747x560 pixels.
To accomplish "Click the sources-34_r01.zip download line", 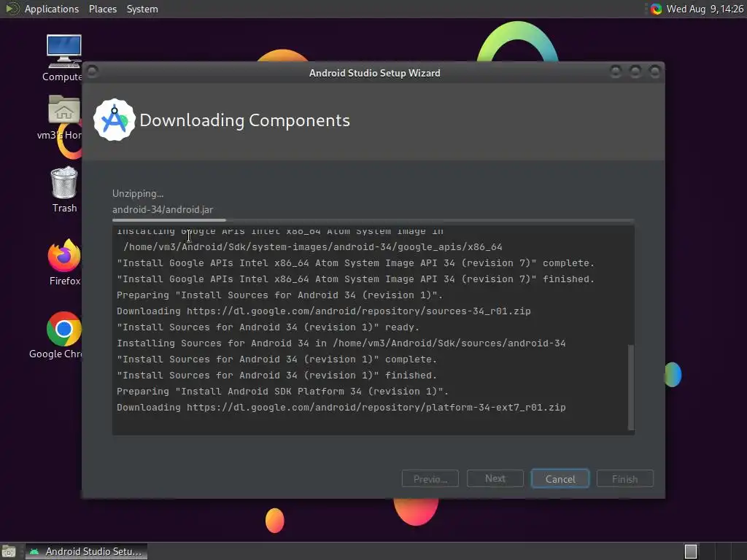I will click(323, 311).
